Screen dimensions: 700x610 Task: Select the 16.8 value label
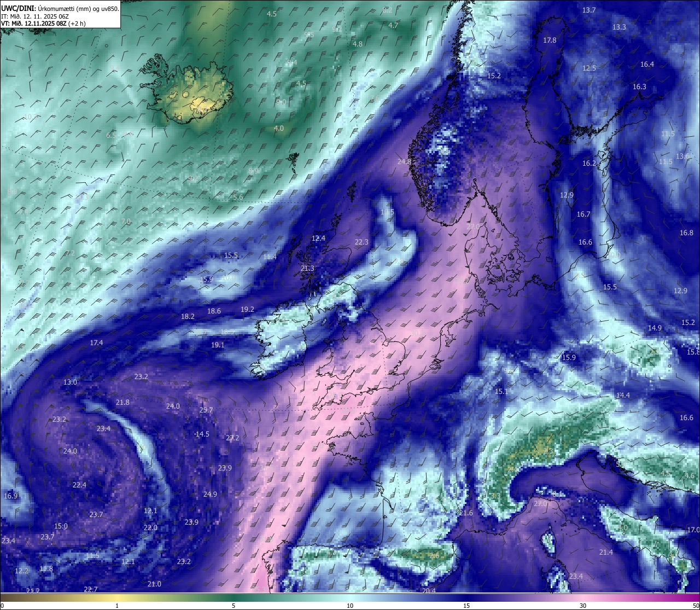point(686,233)
